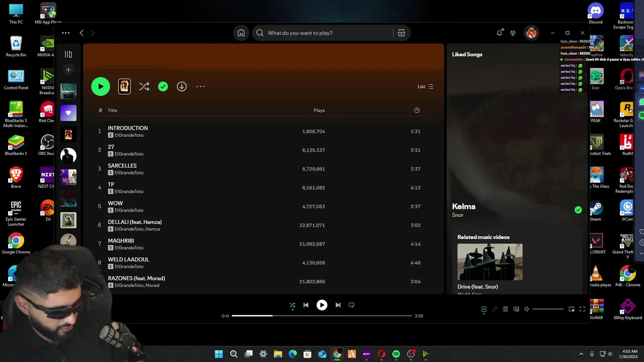
Task: Go to the Spotify Home page
Action: [241, 33]
